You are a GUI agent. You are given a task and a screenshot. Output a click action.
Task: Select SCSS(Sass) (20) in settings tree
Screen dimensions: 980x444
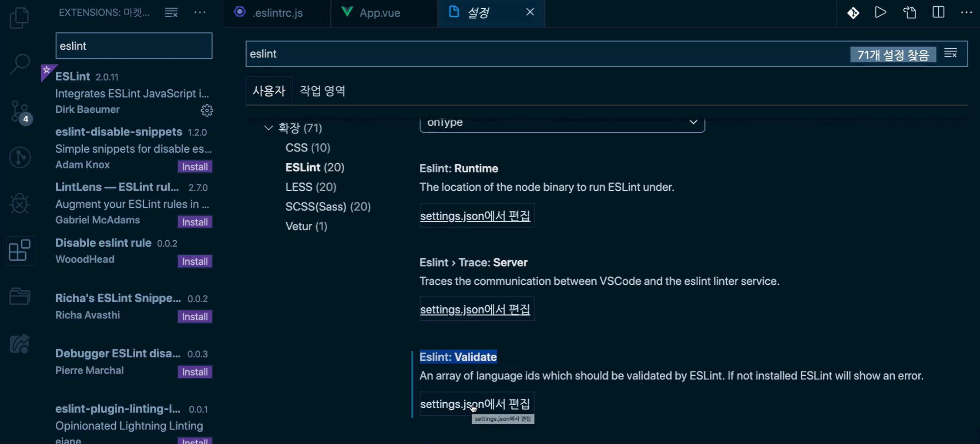pos(328,206)
